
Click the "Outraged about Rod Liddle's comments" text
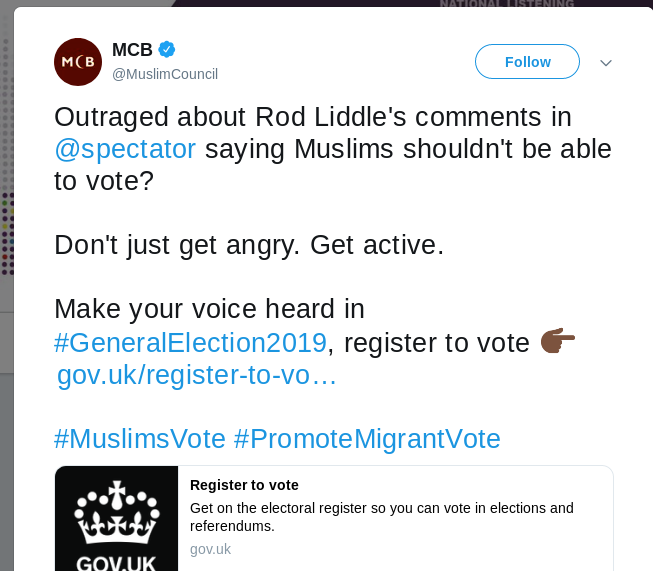312,117
